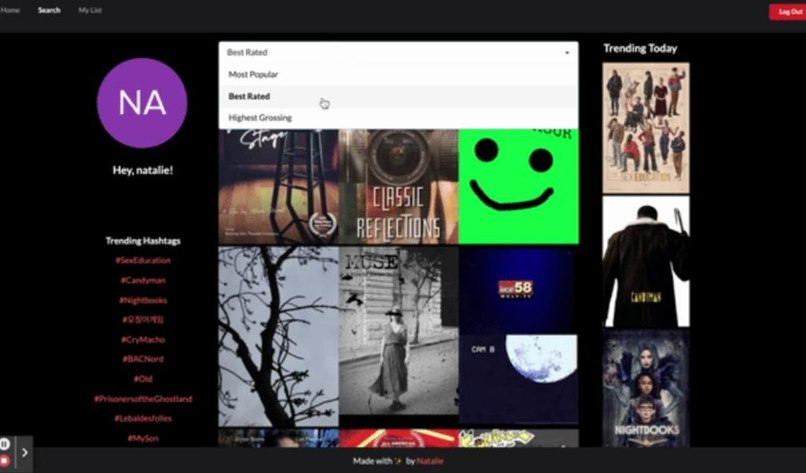
Task: Open the Classic Reflections movie poster
Action: [x=398, y=186]
